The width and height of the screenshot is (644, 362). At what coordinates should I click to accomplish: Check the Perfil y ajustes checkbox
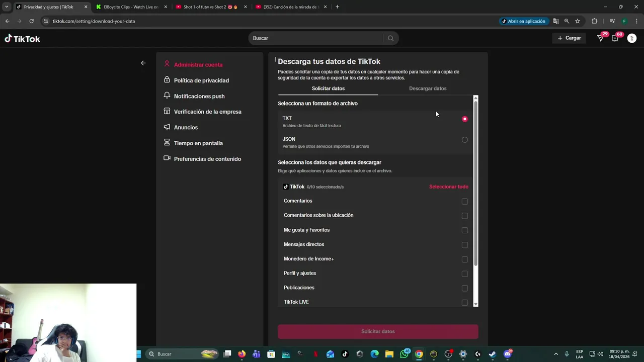(464, 274)
